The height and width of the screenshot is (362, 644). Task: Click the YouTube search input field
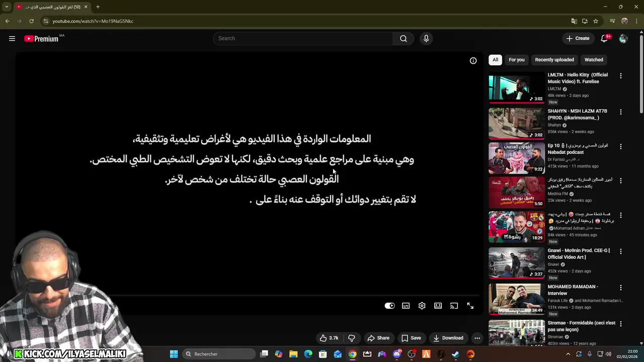pos(303,38)
